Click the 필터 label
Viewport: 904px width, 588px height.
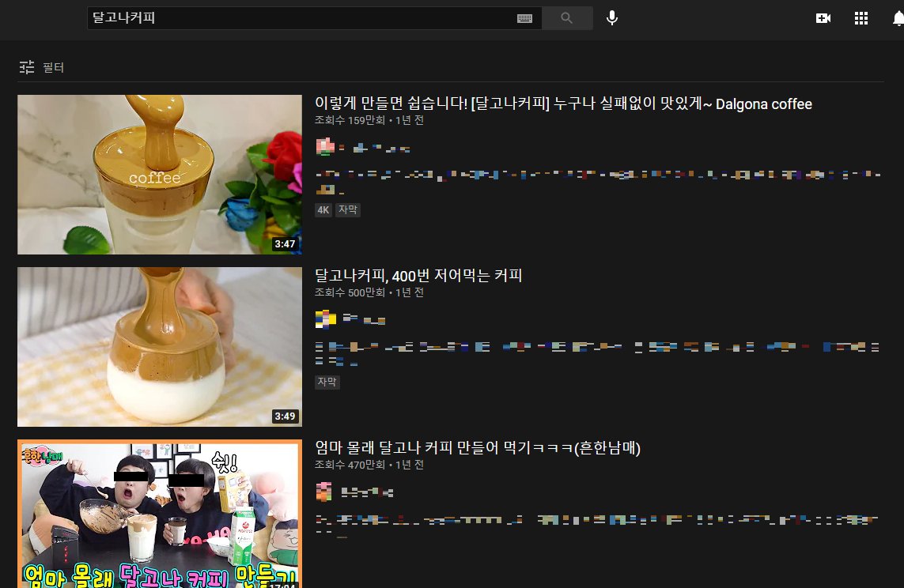(x=53, y=67)
